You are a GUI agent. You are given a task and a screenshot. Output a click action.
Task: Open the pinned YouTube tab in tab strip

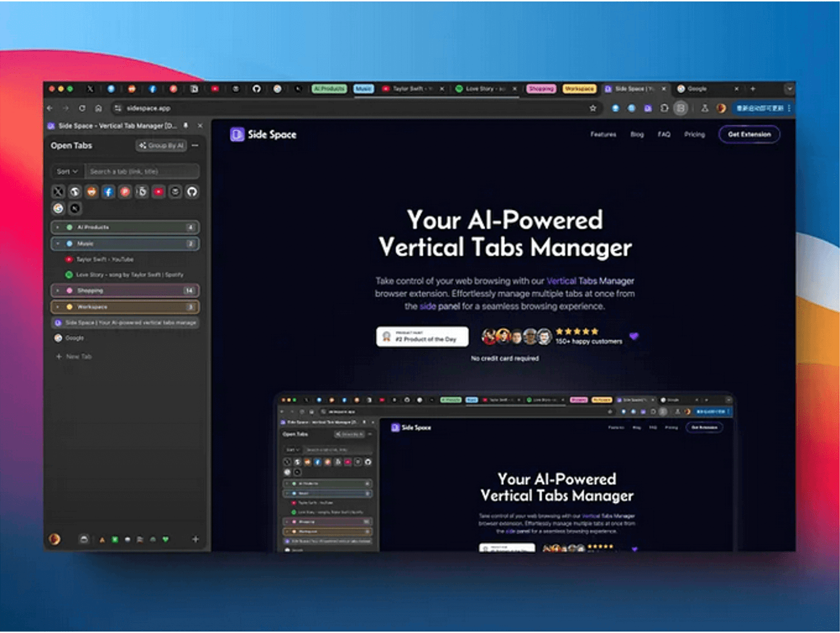(215, 89)
